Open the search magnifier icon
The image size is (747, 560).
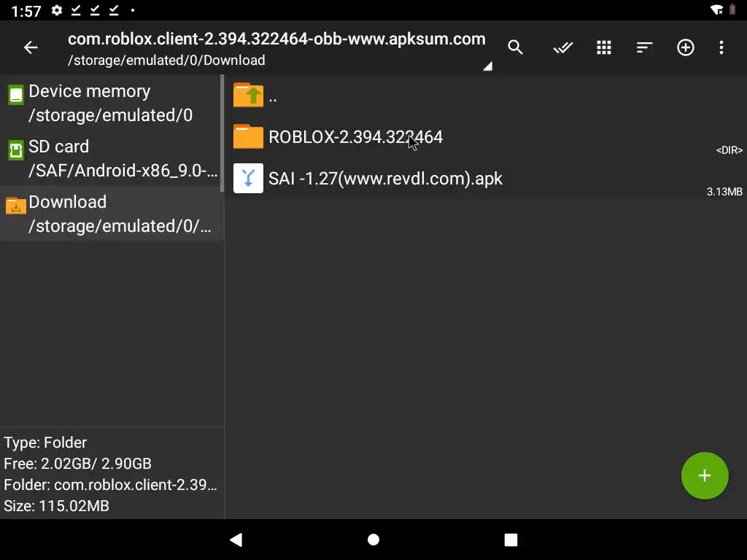[x=516, y=47]
